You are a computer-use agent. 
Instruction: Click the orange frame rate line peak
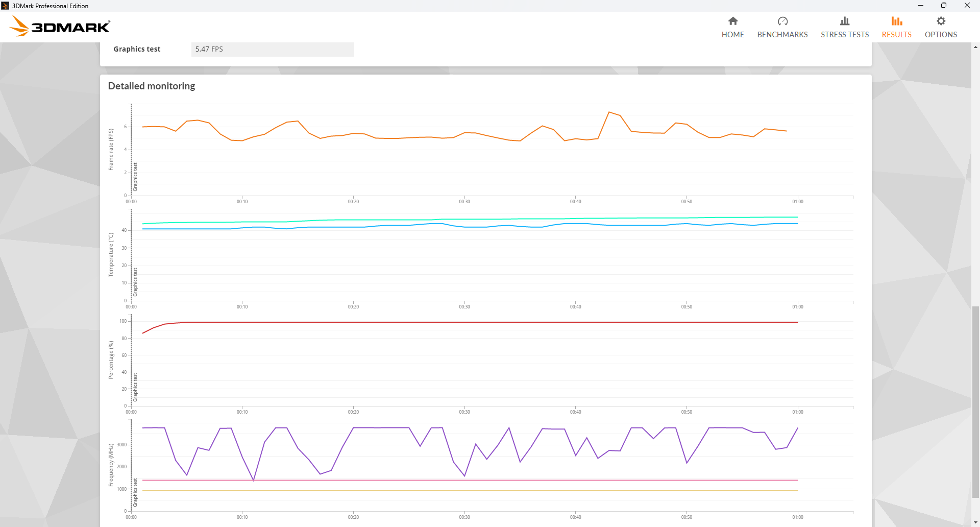click(609, 112)
